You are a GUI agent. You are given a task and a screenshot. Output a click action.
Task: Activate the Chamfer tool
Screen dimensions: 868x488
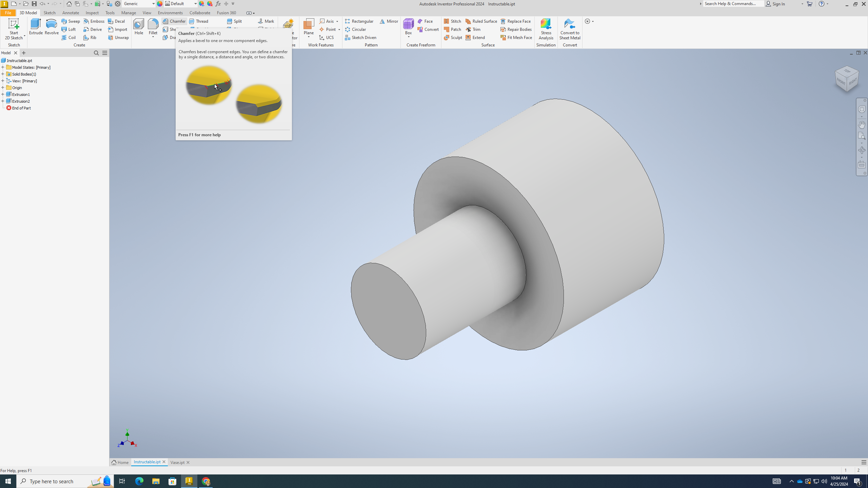174,21
